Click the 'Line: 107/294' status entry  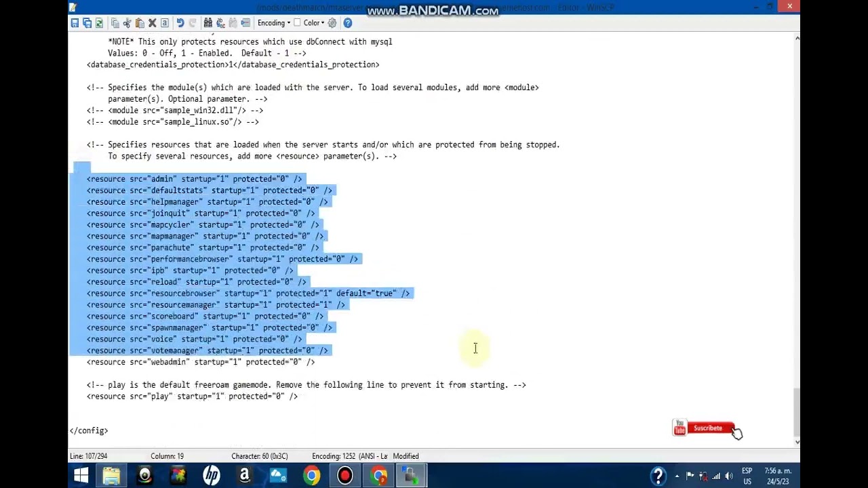click(89, 456)
